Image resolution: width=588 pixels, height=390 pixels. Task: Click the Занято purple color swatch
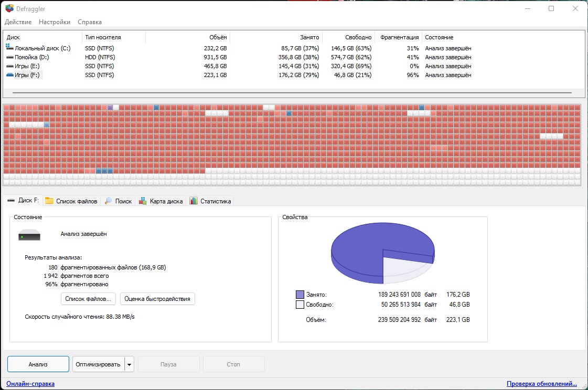pyautogui.click(x=300, y=295)
